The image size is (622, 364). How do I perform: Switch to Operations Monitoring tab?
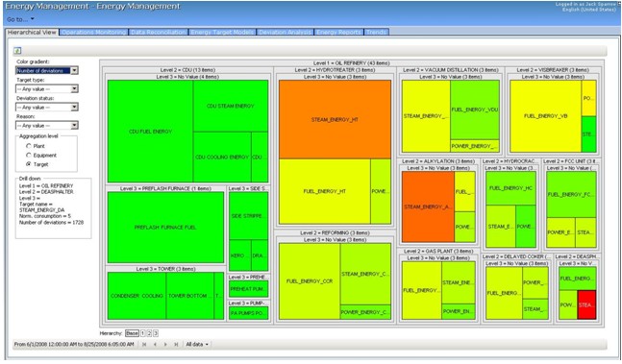pyautogui.click(x=94, y=32)
